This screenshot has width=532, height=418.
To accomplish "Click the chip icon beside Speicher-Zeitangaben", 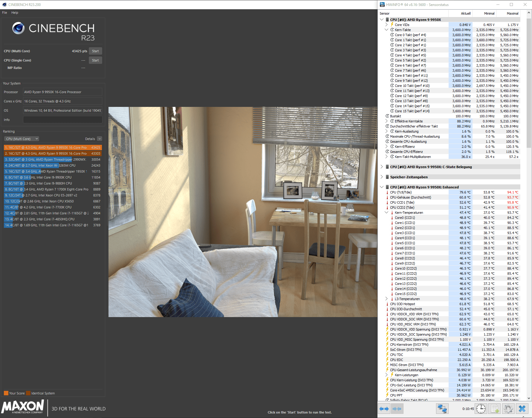I will [387, 177].
